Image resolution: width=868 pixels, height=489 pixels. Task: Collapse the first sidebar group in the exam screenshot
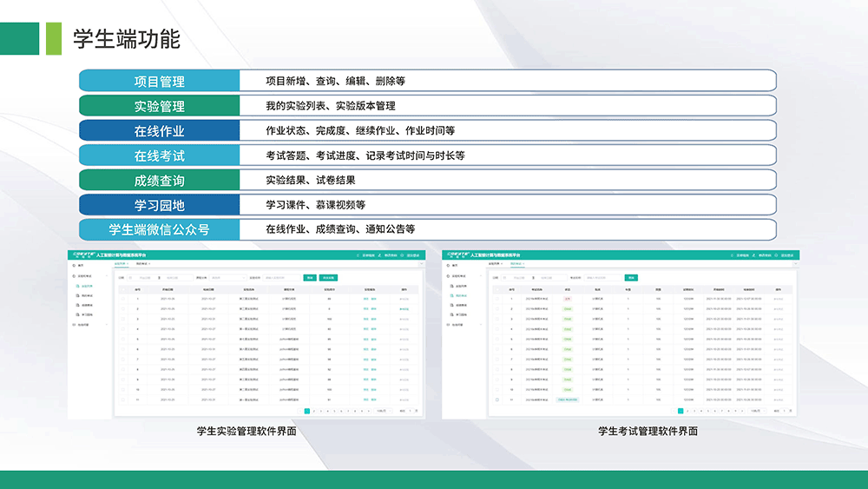pyautogui.click(x=481, y=276)
